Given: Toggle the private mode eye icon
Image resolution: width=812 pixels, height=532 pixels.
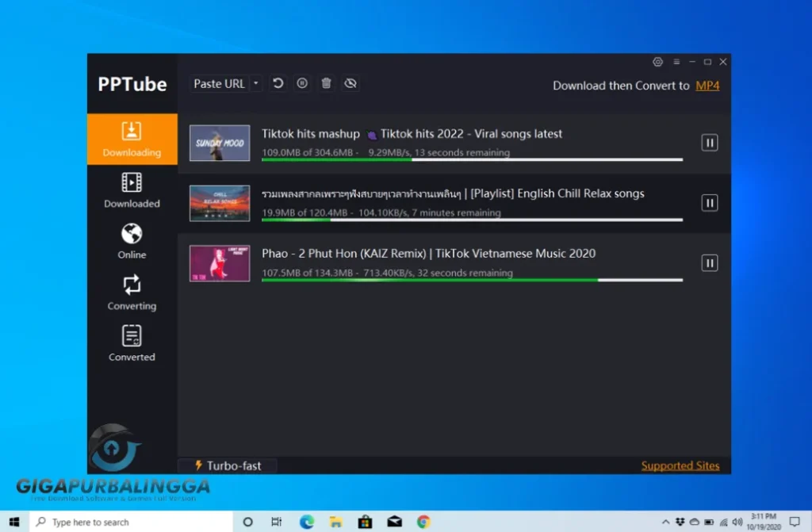Looking at the screenshot, I should (350, 83).
